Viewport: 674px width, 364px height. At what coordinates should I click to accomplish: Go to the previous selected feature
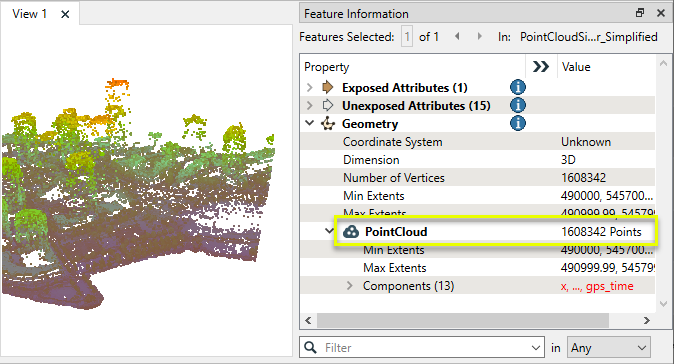pos(457,37)
